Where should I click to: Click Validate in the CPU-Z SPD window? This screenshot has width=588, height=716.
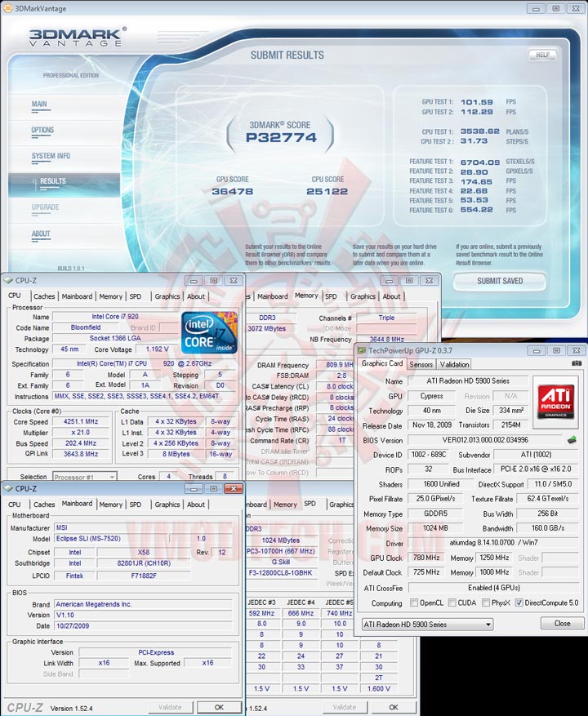click(345, 707)
